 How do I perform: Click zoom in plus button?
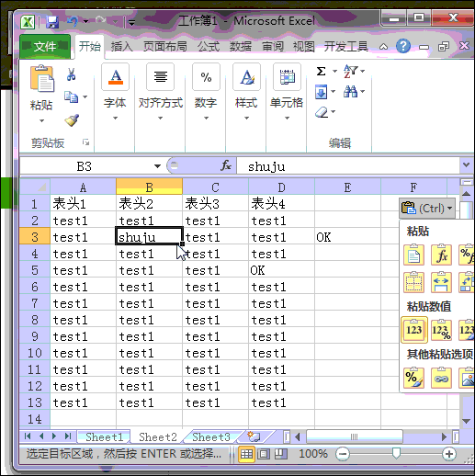(x=449, y=454)
